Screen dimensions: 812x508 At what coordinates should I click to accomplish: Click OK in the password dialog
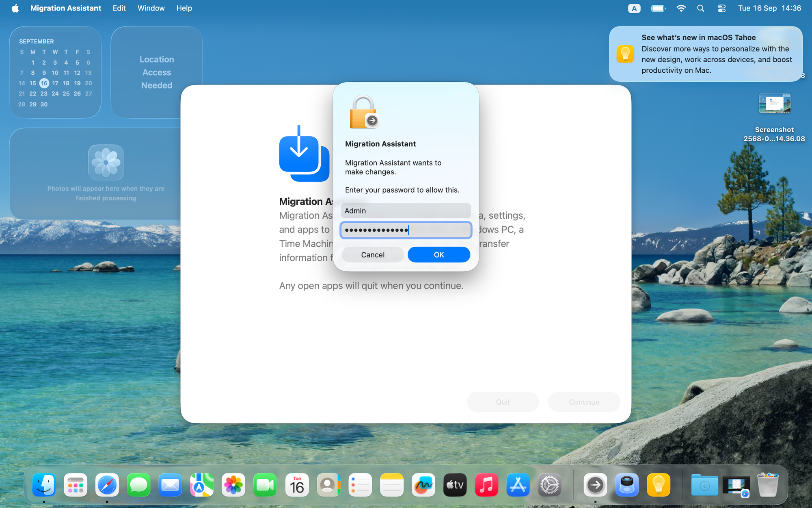439,254
